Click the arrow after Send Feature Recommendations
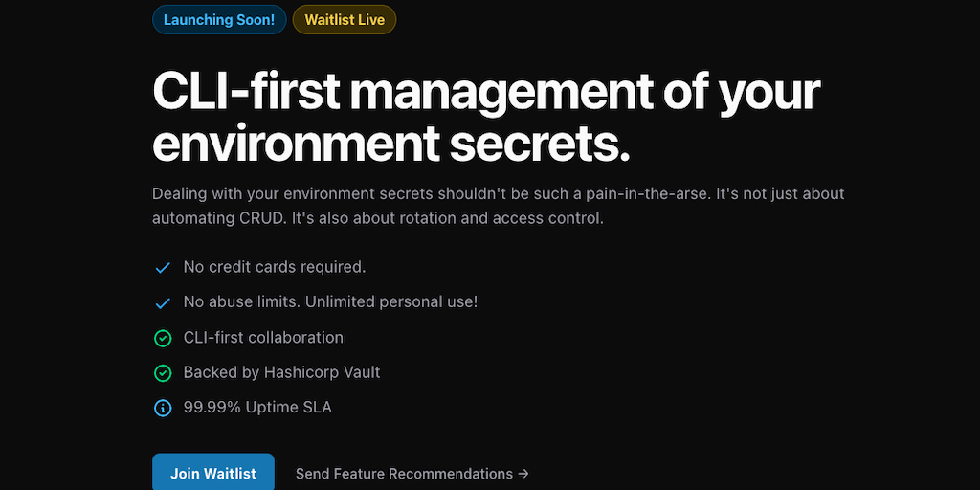The height and width of the screenshot is (490, 980). (523, 474)
